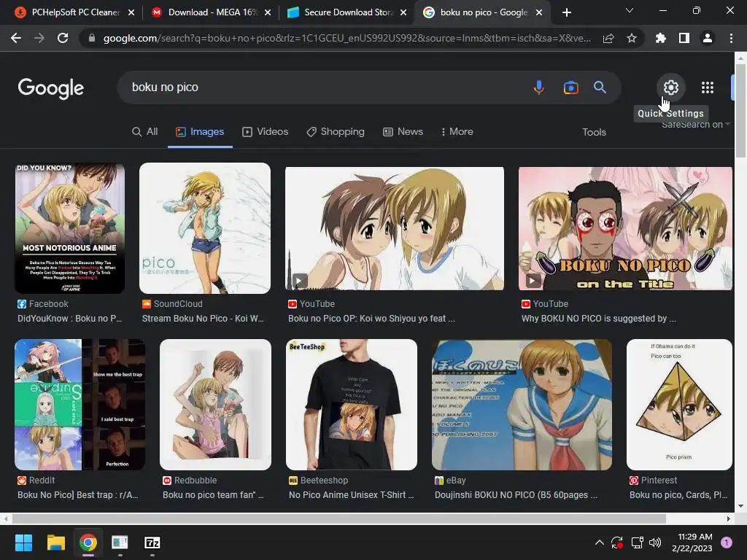Close the current Google search tab
Image resolution: width=747 pixels, height=560 pixels.
(539, 12)
